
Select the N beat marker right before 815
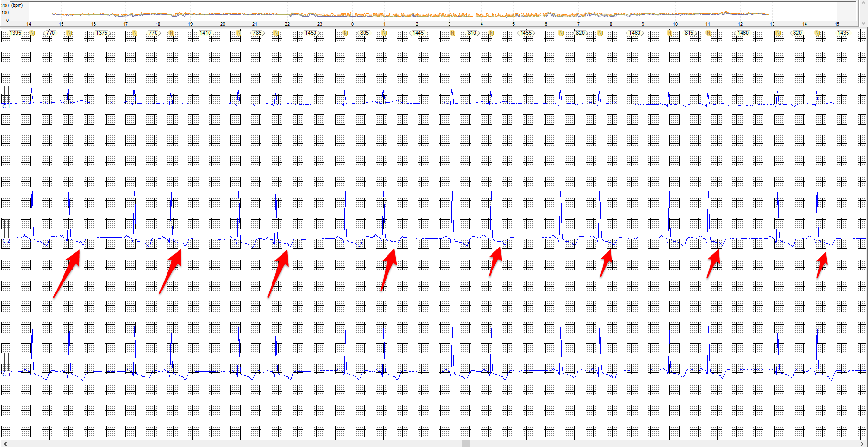(x=669, y=33)
